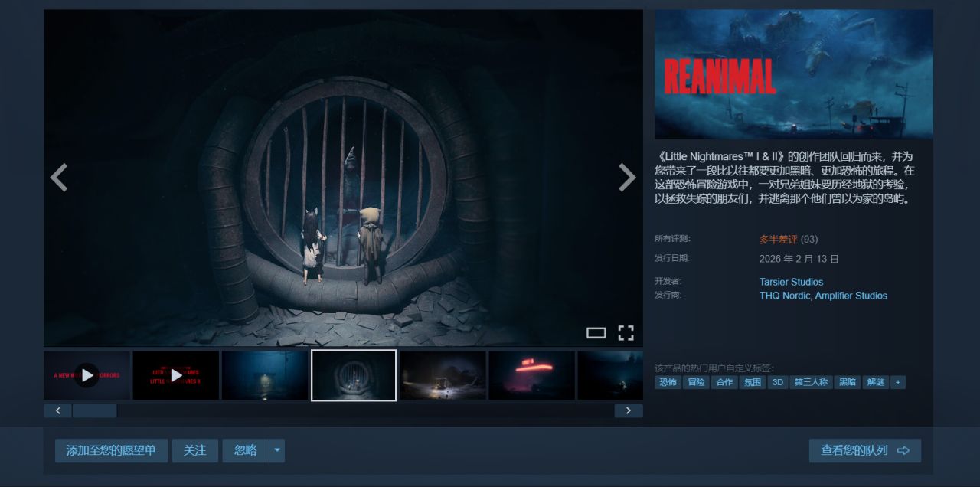Click 查看您的队列 button
The height and width of the screenshot is (487, 980).
tap(864, 450)
